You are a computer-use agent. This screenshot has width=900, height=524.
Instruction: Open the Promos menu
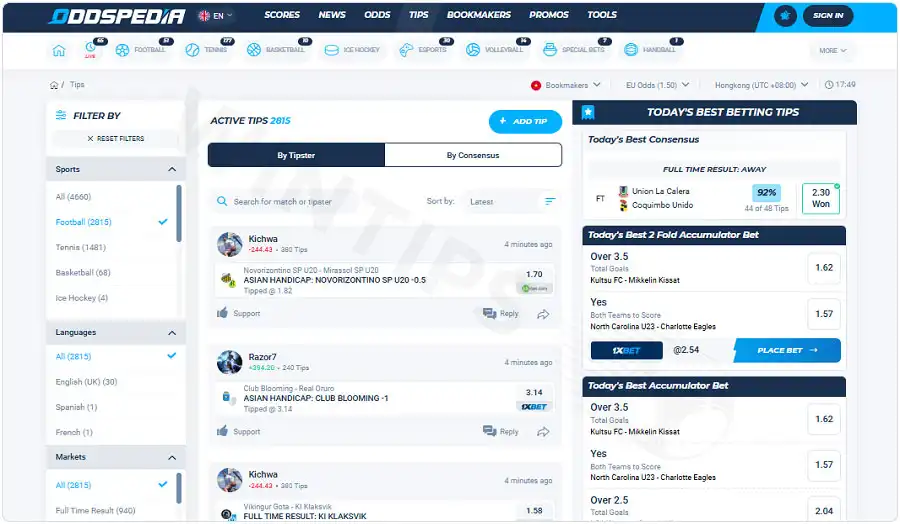[549, 15]
